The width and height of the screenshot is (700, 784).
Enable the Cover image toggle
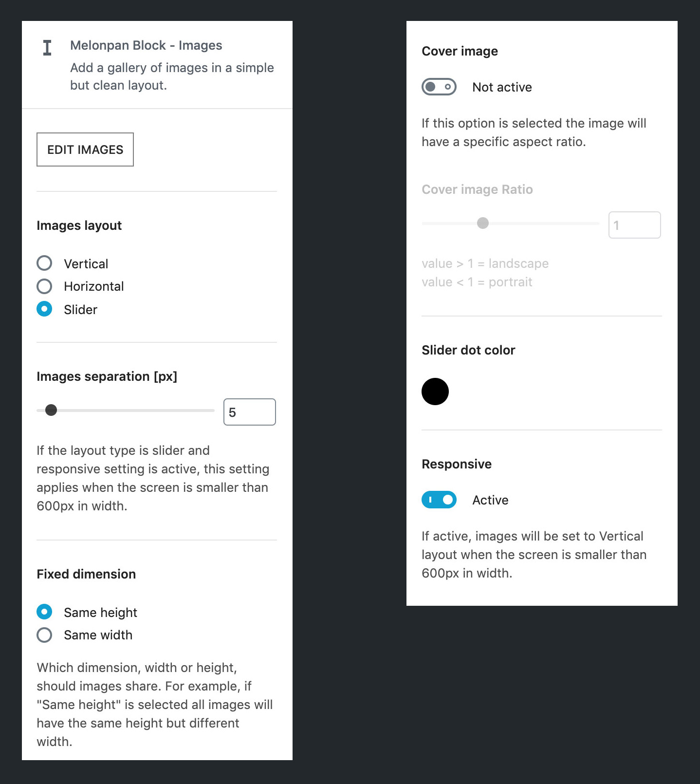(439, 87)
